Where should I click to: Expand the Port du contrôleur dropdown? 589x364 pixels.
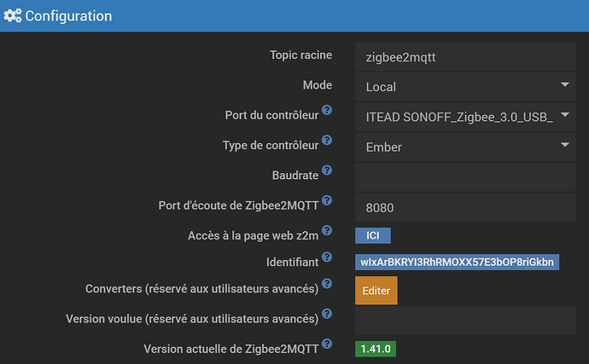464,116
